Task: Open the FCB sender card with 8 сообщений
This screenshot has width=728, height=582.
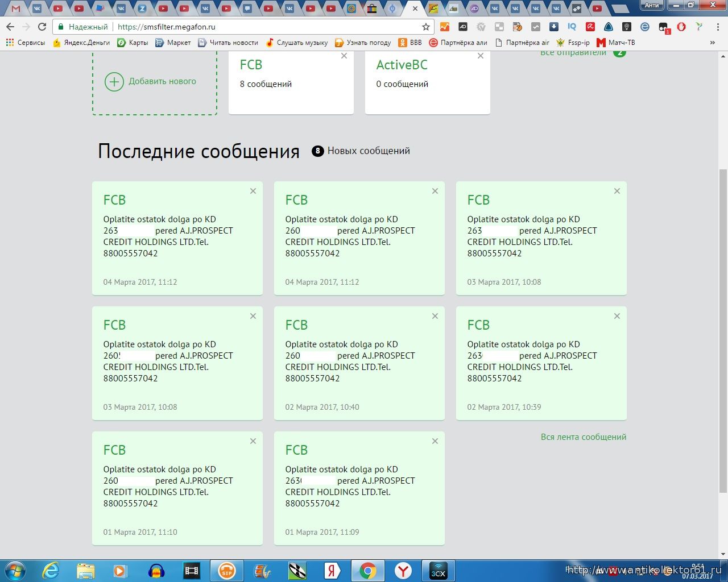Action: (x=291, y=82)
